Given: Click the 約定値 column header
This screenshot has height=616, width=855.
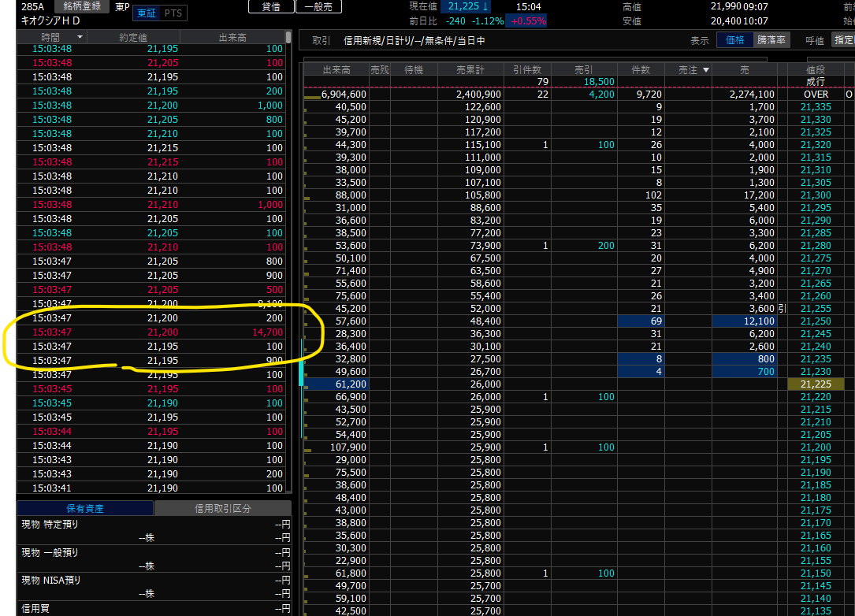Looking at the screenshot, I should pos(132,37).
